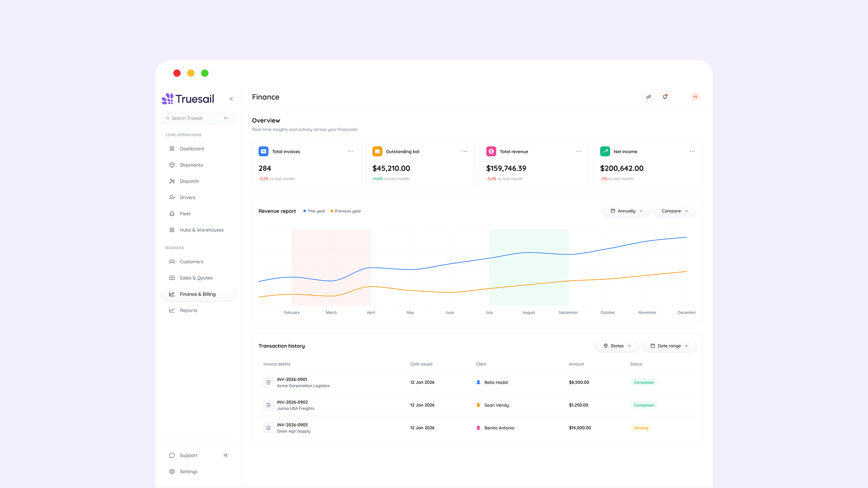
Task: Click the copy link icon in header
Action: pyautogui.click(x=649, y=97)
